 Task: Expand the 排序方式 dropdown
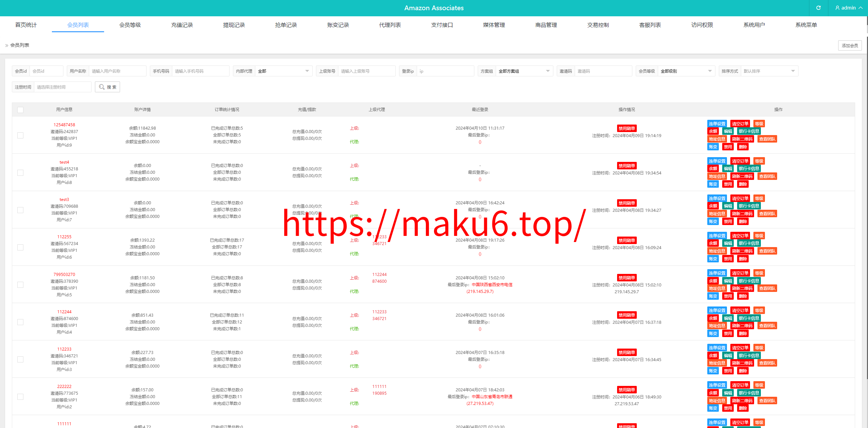click(x=769, y=71)
